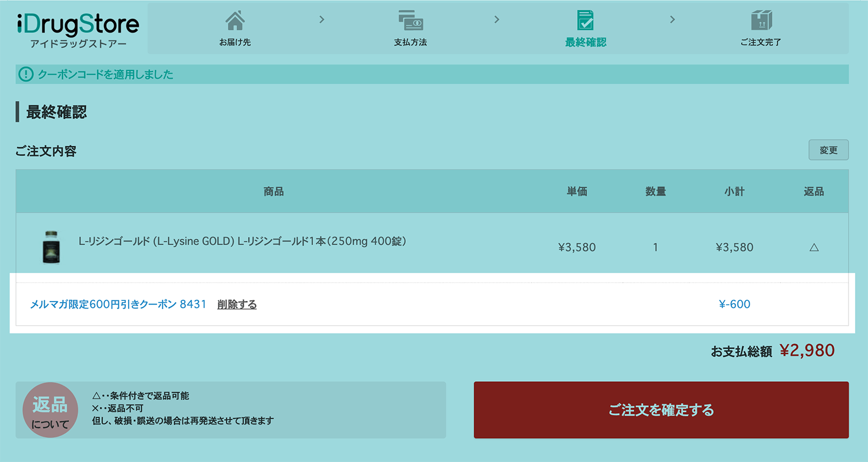Viewport: 868px width, 462px height.
Task: Click the ×‥返品不可 note
Action: [117, 408]
